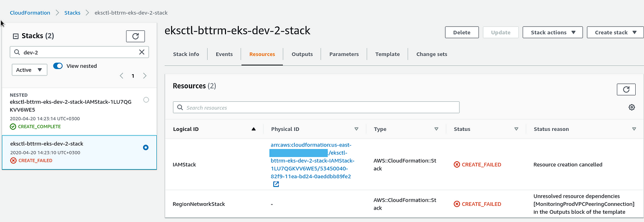Screen dimensions: 644x222
Task: Go to CloudFormation breadcrumb link
Action: 30,13
